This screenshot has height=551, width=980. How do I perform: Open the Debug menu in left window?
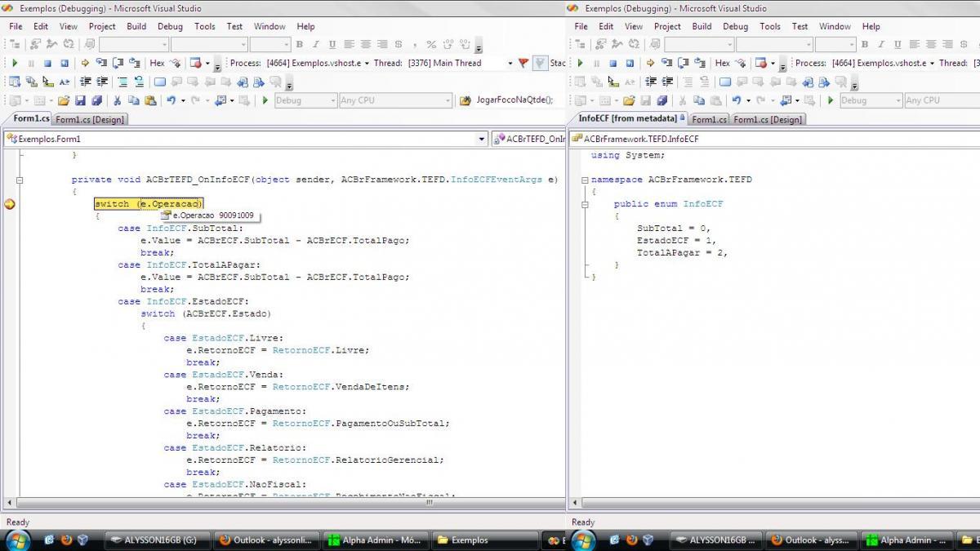(x=170, y=26)
